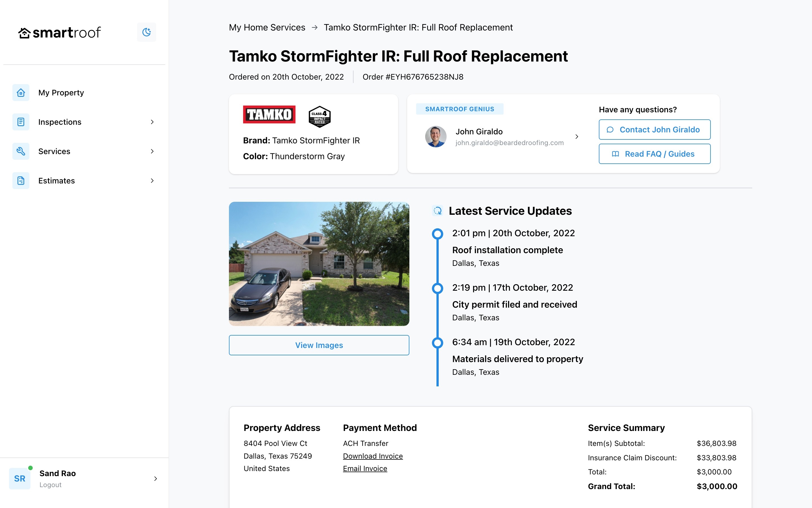Select the Roof installation complete timeline marker

pyautogui.click(x=438, y=234)
